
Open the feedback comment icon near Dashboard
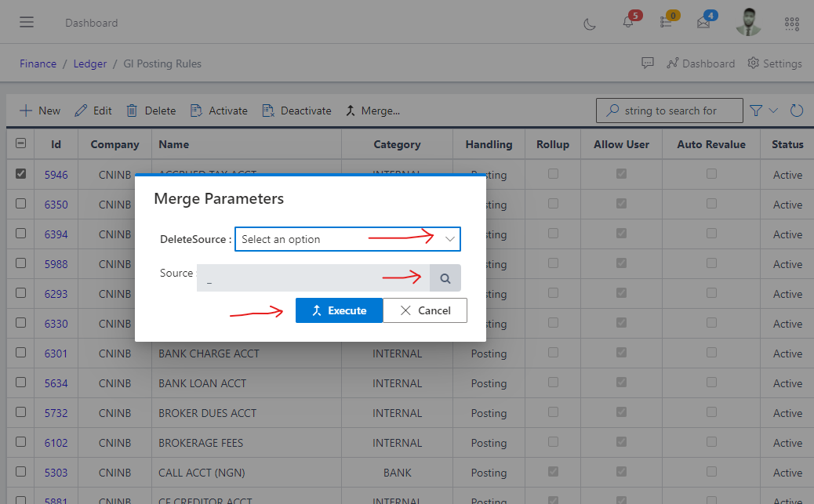[648, 63]
